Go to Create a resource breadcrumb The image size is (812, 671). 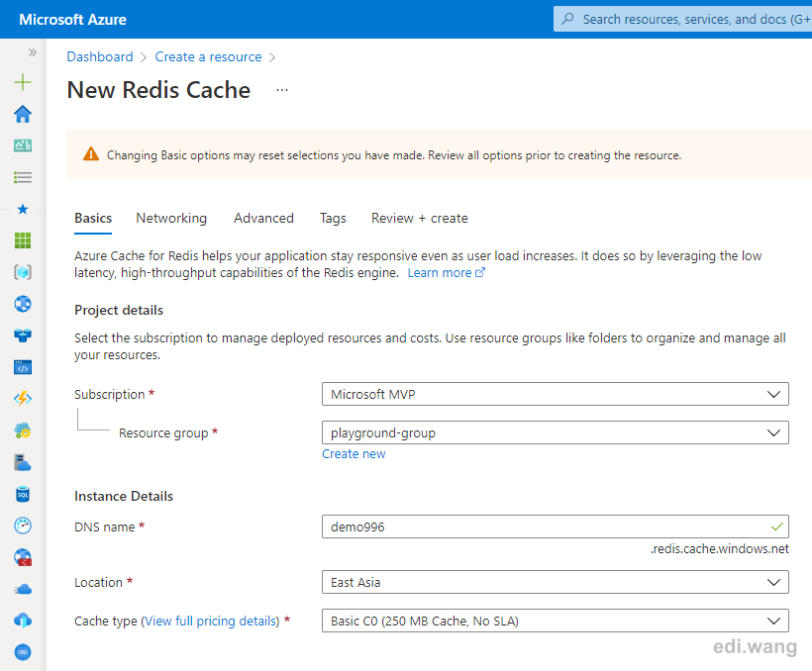(208, 57)
